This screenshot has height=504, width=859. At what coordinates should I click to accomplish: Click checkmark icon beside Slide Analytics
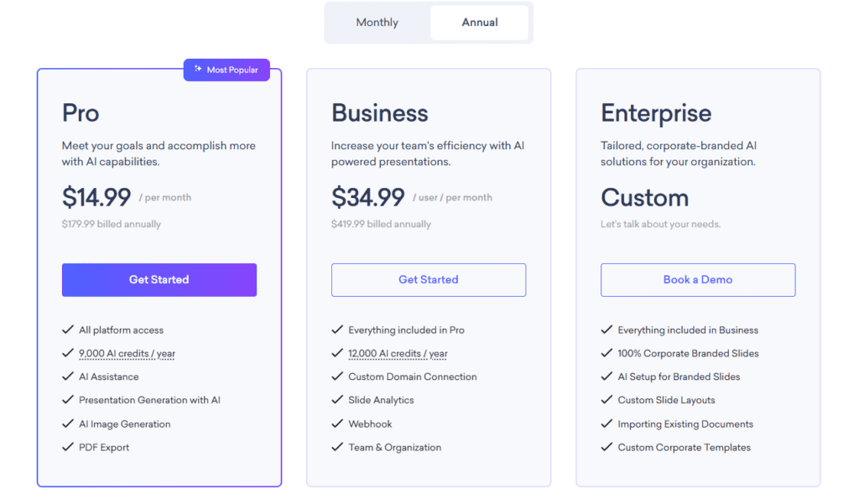tap(337, 401)
